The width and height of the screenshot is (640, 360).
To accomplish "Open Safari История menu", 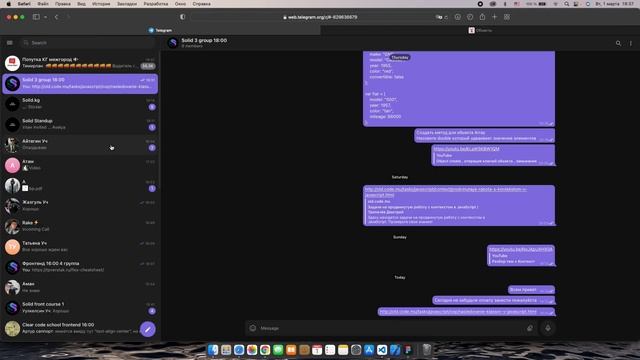I will coord(101,4).
